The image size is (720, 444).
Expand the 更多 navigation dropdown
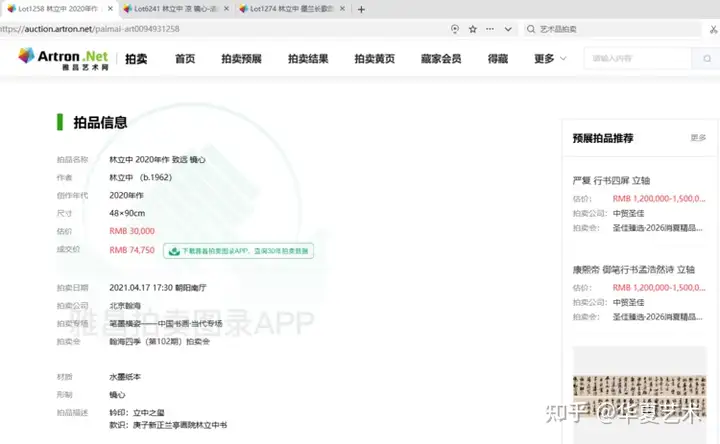coord(550,59)
